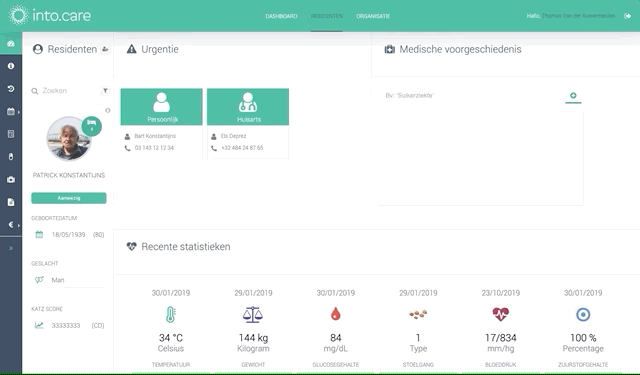Open the checklist/form icon in sidebar
Screen dimensions: 640x375
(x=11, y=134)
